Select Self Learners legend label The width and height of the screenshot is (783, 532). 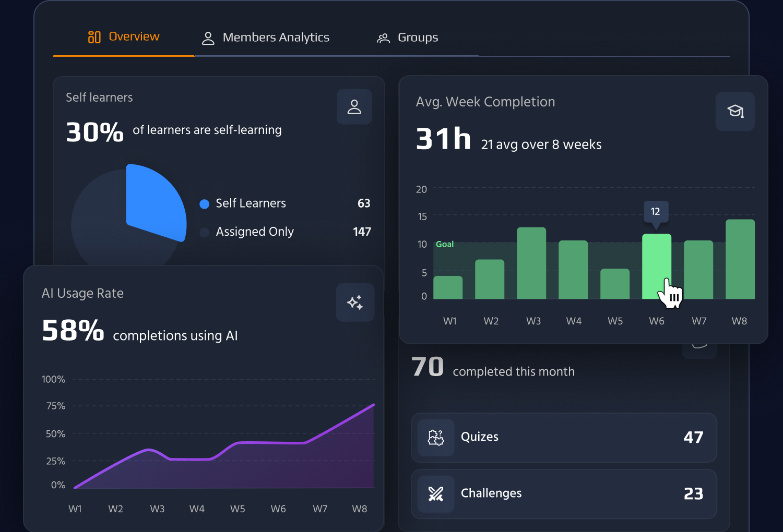click(x=251, y=203)
